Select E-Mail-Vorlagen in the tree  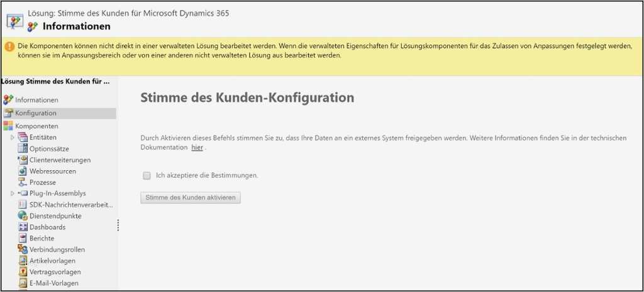tap(54, 283)
